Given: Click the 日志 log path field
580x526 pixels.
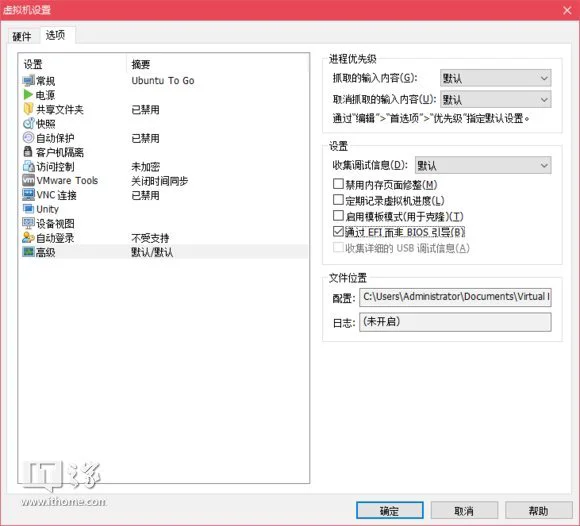Looking at the screenshot, I should point(455,322).
